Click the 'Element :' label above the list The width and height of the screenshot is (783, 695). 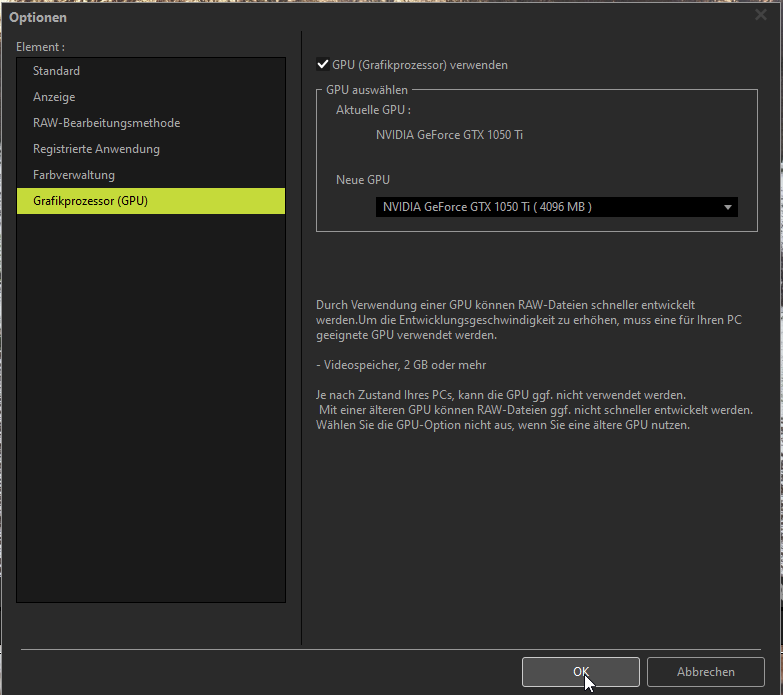pyautogui.click(x=41, y=47)
